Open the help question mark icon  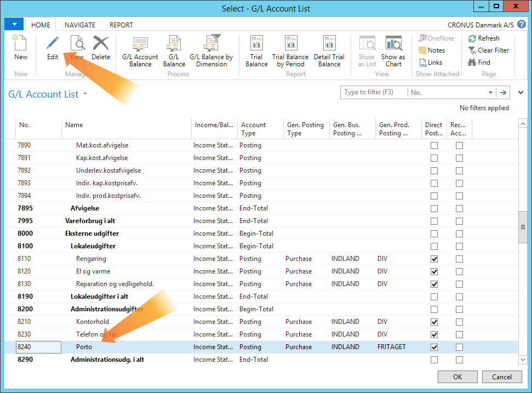[x=522, y=25]
